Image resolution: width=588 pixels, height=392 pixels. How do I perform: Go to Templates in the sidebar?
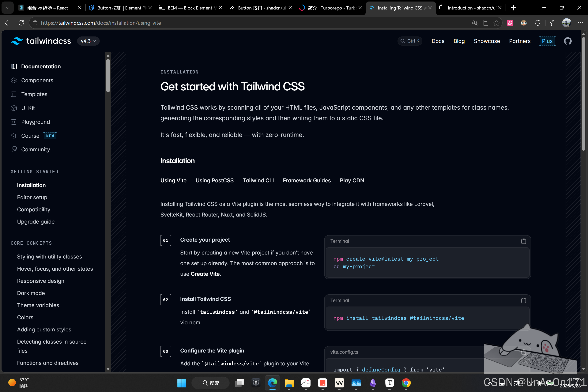click(x=34, y=94)
